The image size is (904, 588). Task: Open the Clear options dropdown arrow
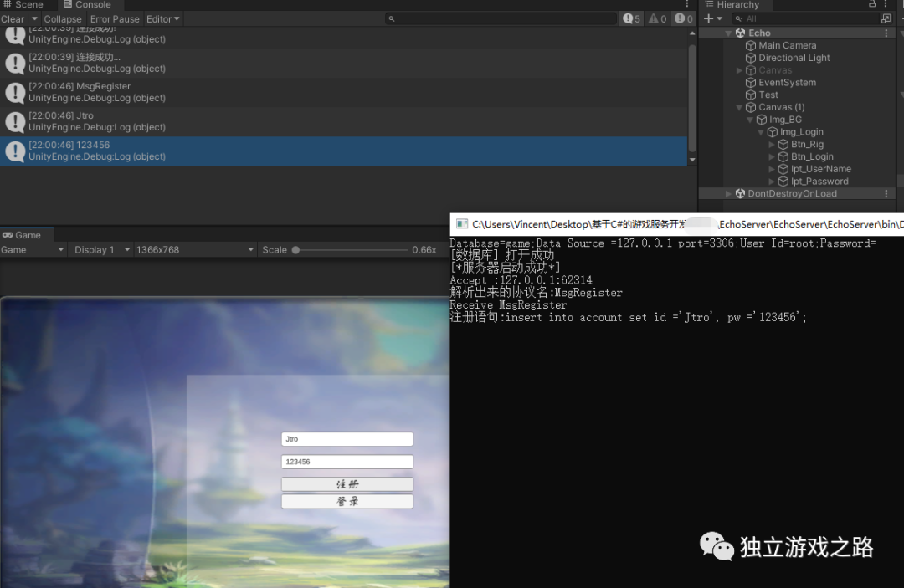[34, 19]
